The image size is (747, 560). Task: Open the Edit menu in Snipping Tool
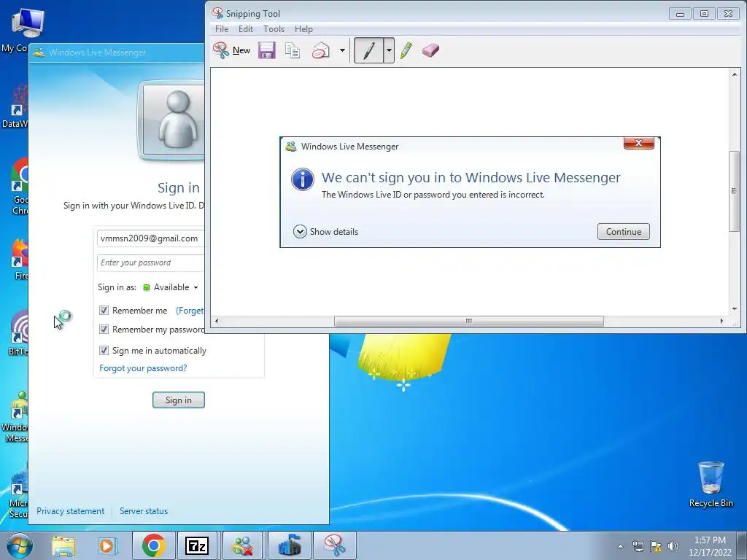[x=246, y=29]
